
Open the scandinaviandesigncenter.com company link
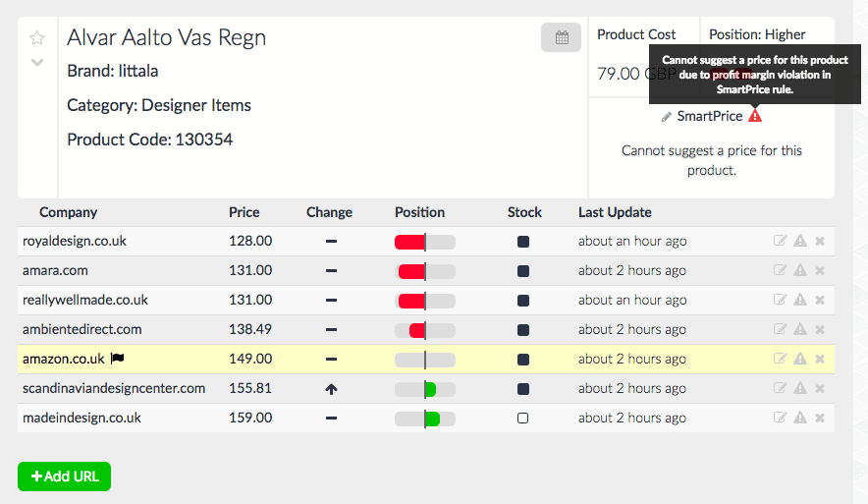tap(114, 388)
